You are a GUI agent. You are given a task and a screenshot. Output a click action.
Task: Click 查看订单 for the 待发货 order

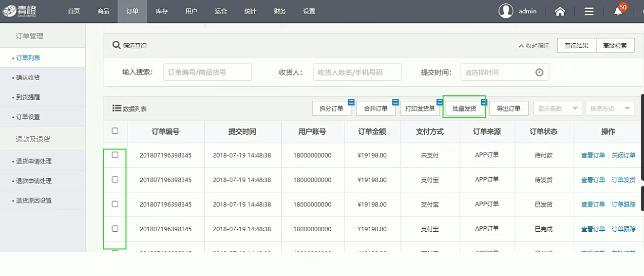coord(593,180)
